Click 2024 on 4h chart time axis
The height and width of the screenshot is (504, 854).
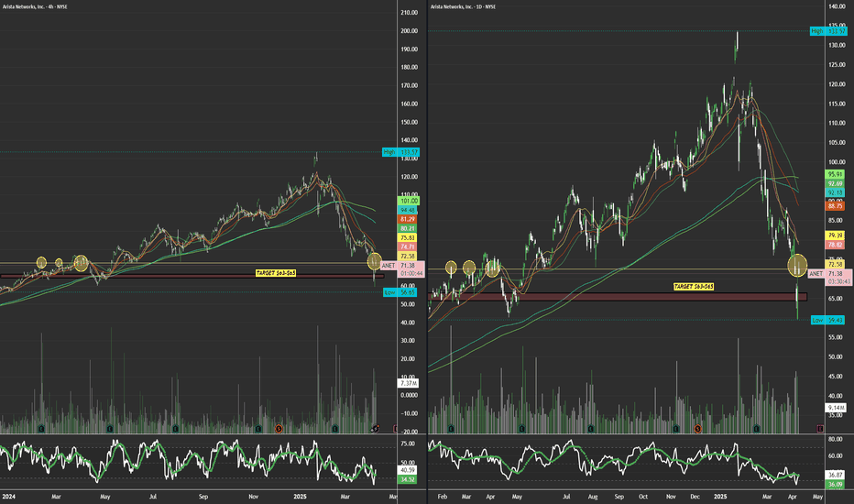[7, 497]
